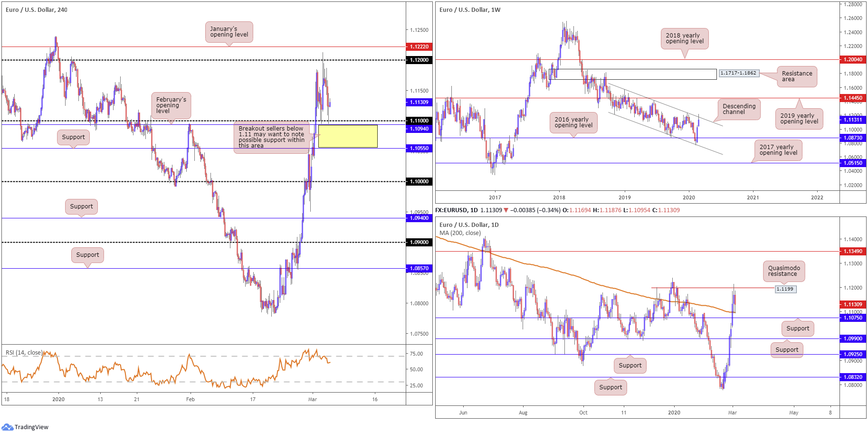Open the MA (200, close) indicator label

(460, 233)
